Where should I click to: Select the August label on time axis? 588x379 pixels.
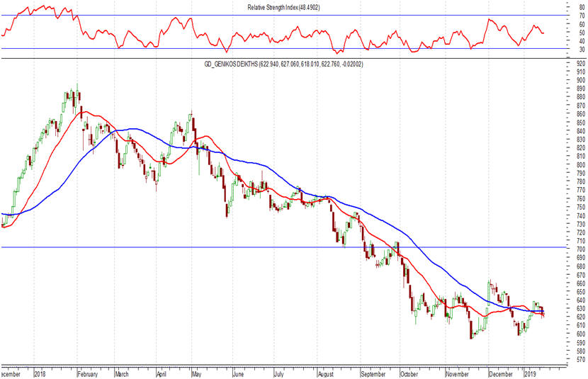[x=325, y=374]
